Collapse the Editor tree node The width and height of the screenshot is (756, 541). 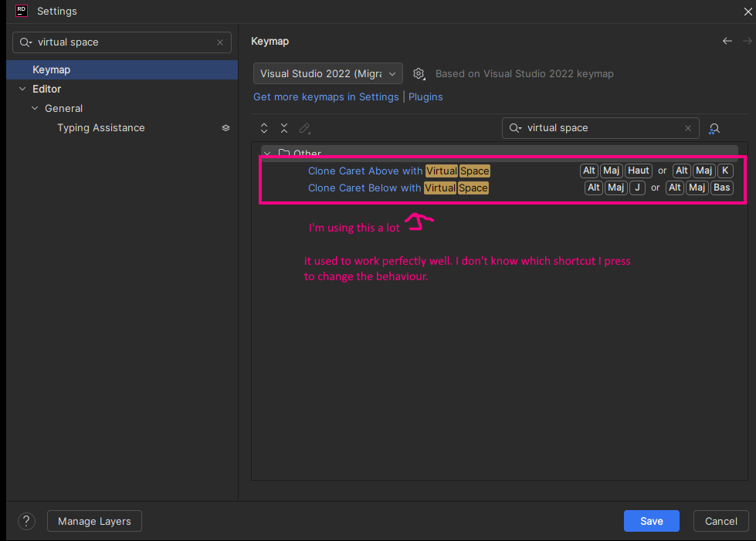22,89
